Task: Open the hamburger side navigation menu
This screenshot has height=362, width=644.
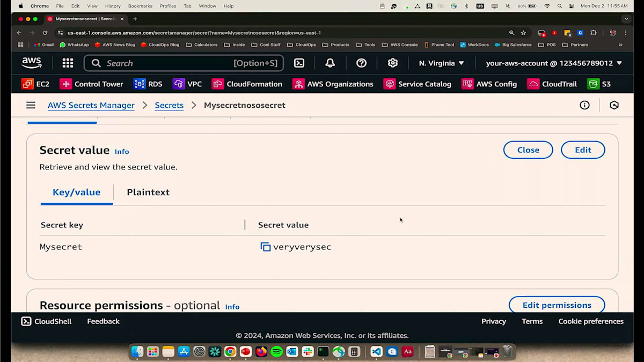Action: (x=31, y=105)
